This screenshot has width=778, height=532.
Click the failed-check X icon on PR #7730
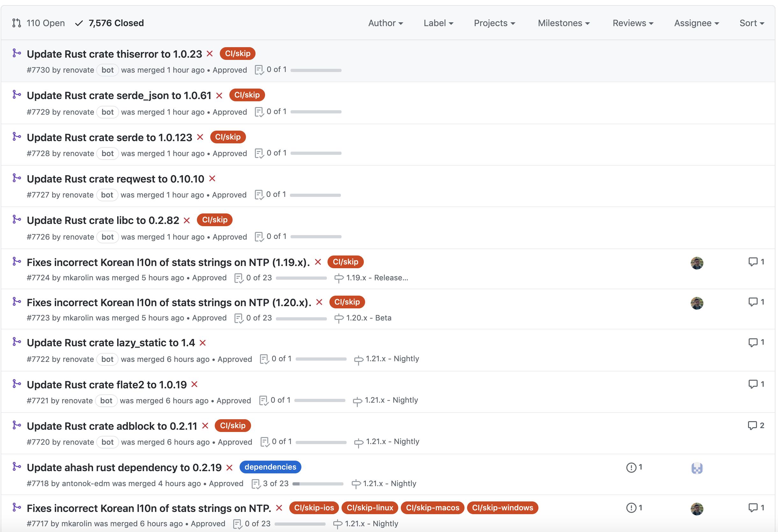210,54
